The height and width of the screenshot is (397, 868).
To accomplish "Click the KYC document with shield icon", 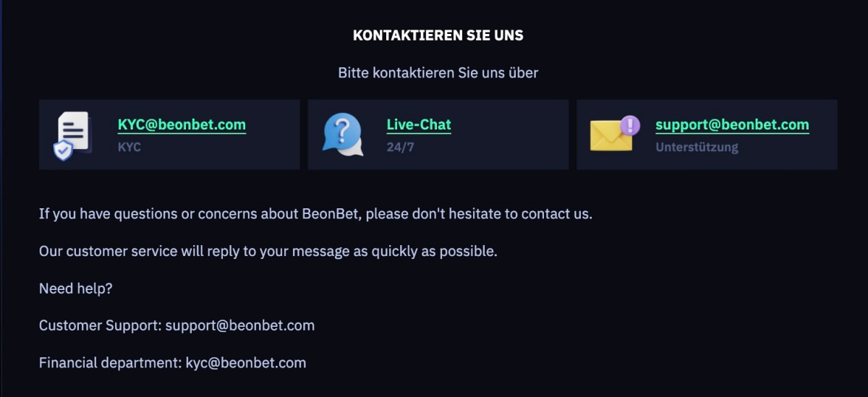I will pos(72,135).
